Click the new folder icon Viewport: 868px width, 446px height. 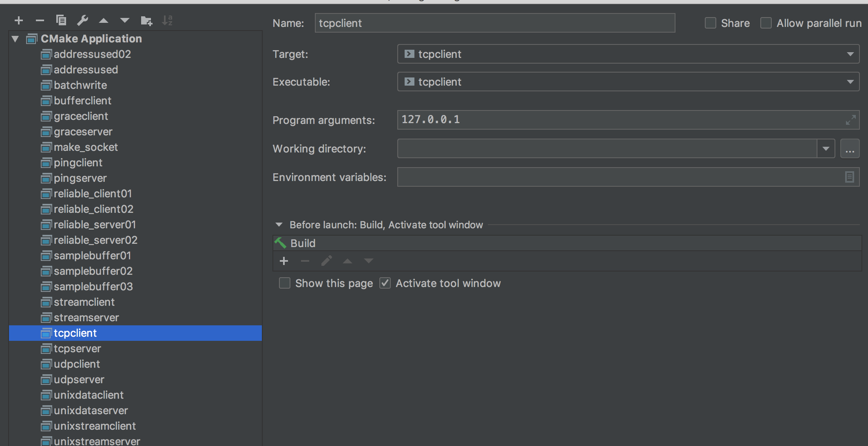[146, 20]
